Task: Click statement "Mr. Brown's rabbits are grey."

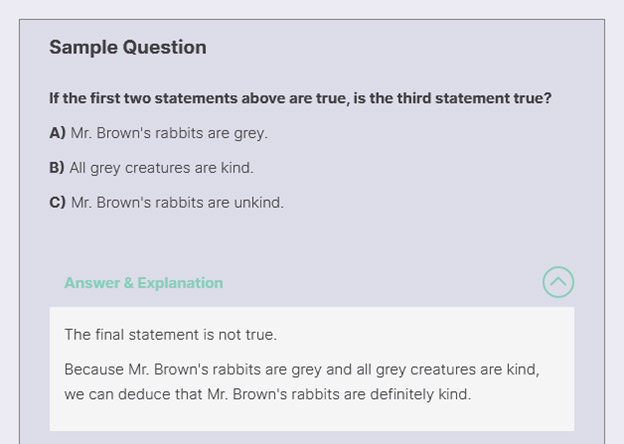Action: point(169,133)
